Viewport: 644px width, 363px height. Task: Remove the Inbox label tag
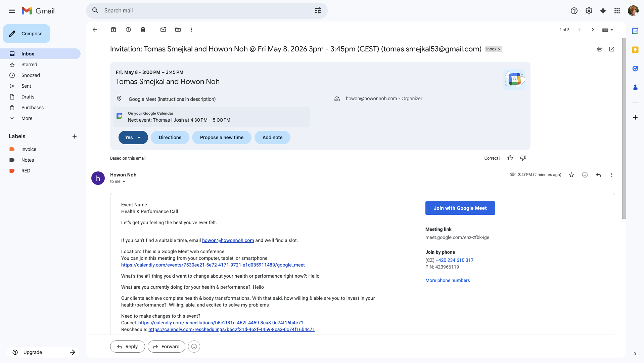click(x=499, y=49)
